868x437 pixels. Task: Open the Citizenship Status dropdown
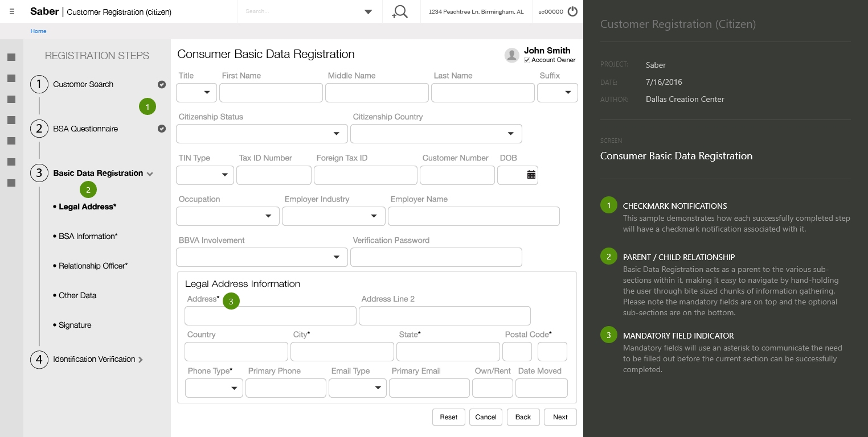(262, 134)
